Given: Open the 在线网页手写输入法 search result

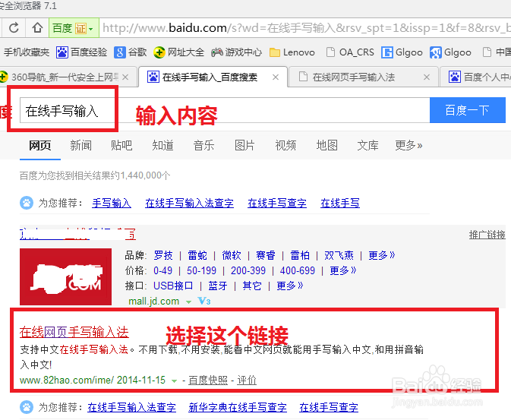Looking at the screenshot, I should point(74,333).
